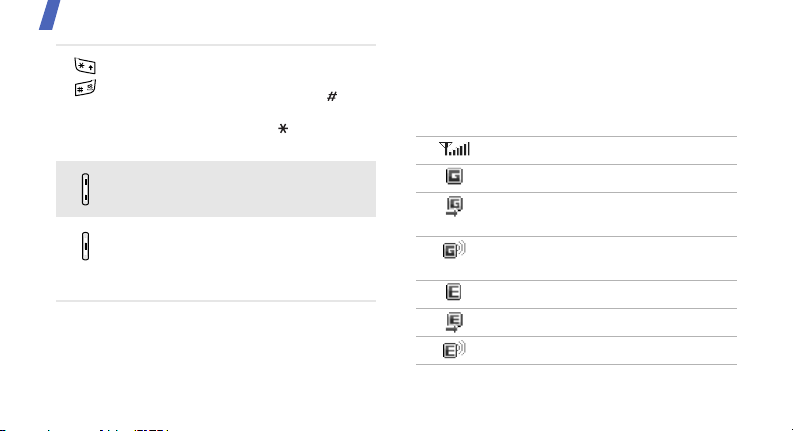Click the hash key icon with the silent symbol
793x431 pixels.
click(x=85, y=88)
